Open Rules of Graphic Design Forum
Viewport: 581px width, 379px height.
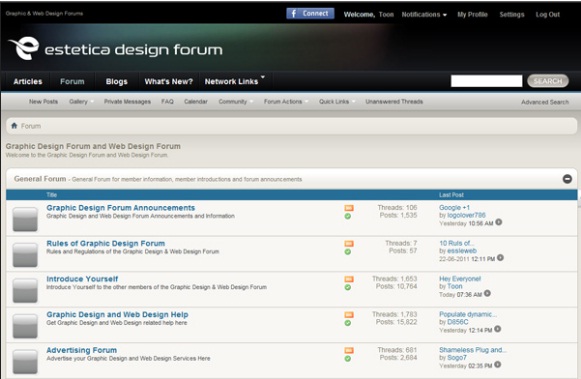pyautogui.click(x=106, y=243)
